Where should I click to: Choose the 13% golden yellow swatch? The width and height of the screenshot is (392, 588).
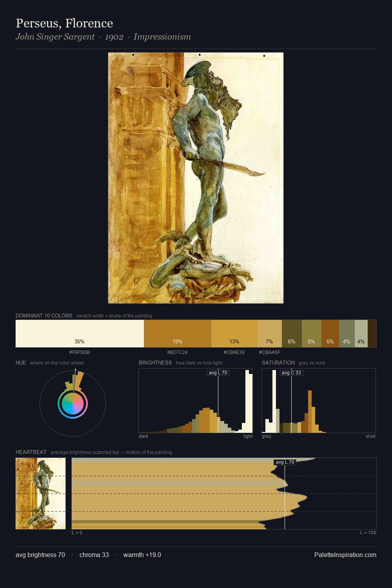pos(234,334)
